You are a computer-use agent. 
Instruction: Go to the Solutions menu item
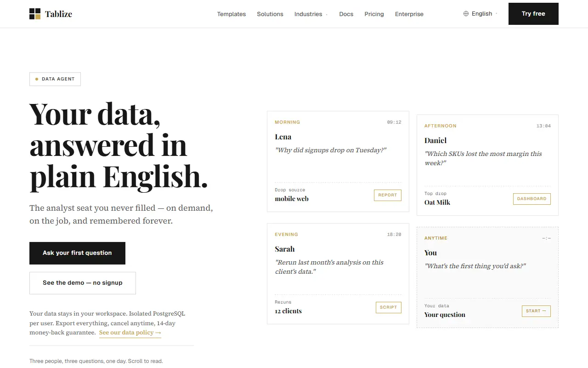click(x=270, y=14)
